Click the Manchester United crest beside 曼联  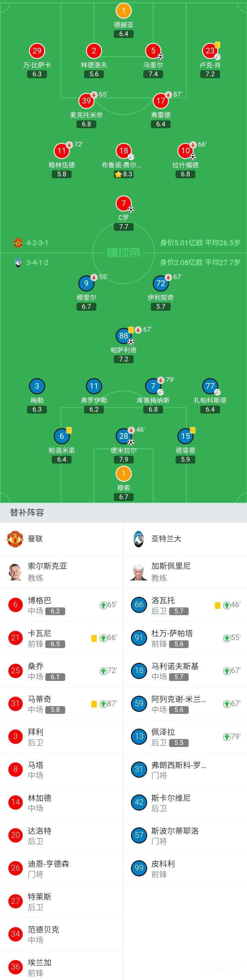pyautogui.click(x=15, y=539)
